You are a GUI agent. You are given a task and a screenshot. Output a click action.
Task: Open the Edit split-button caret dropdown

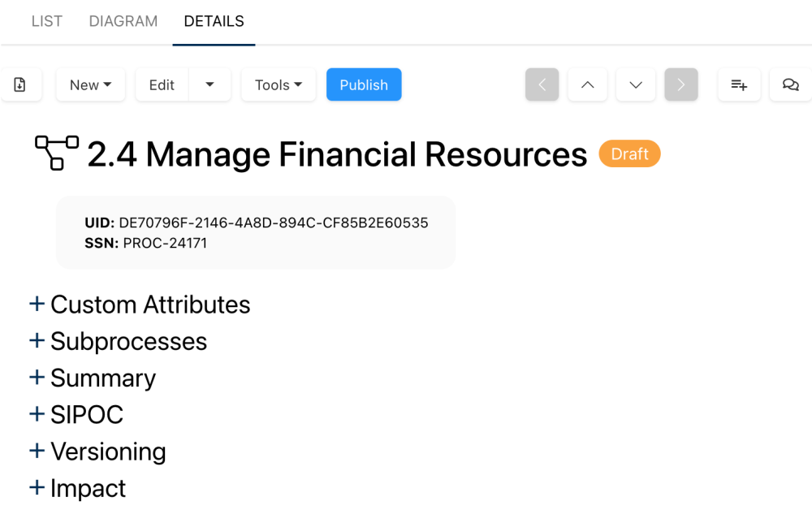209,84
